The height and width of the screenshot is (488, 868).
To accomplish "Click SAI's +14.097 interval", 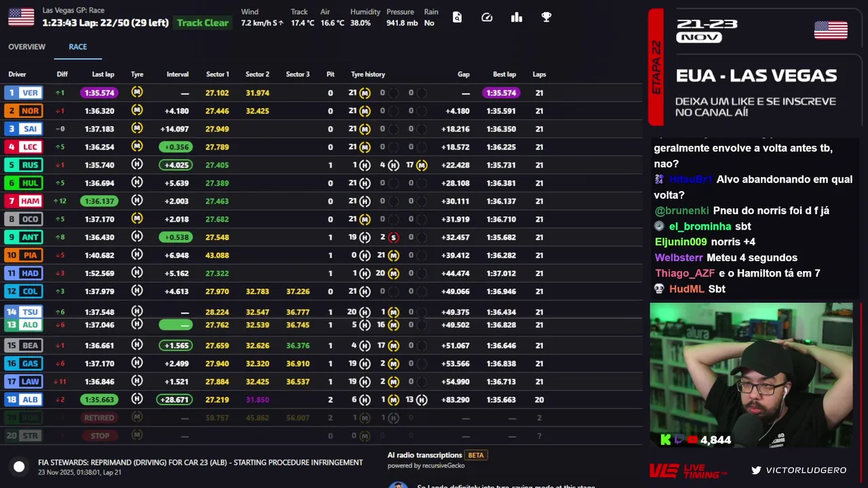I will click(175, 129).
